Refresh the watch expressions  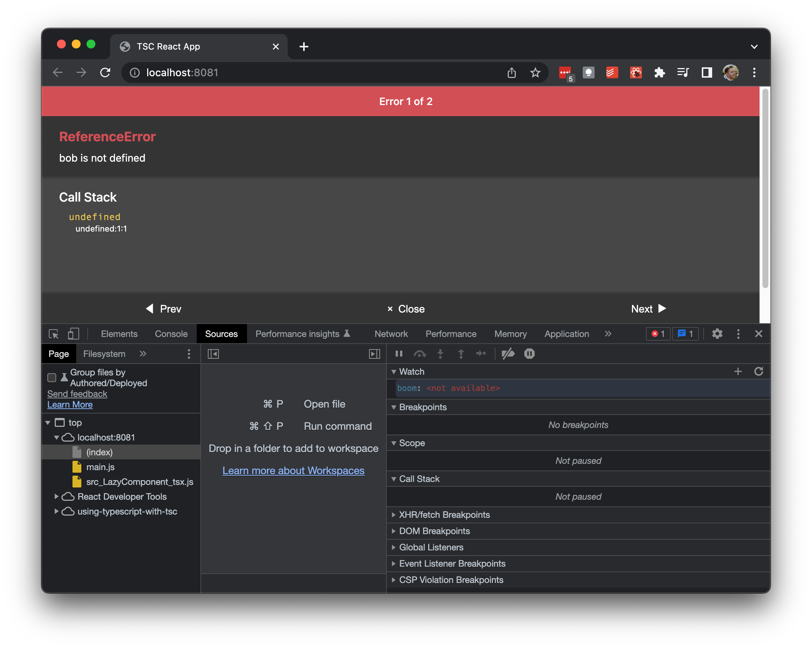pyautogui.click(x=758, y=371)
